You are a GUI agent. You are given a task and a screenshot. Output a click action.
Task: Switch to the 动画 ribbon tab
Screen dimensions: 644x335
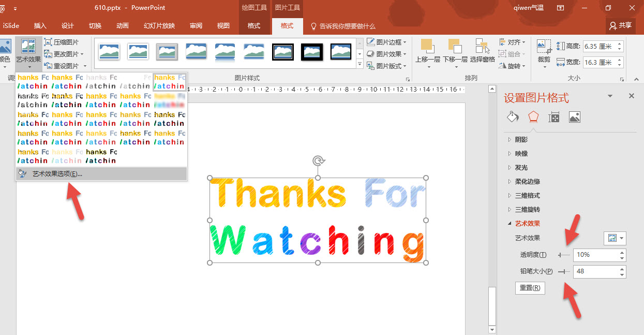coord(122,26)
